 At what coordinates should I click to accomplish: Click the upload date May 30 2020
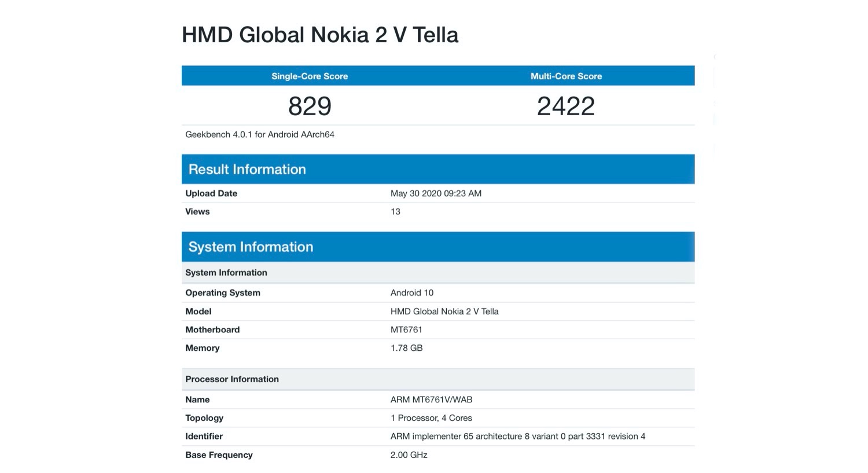pos(436,193)
